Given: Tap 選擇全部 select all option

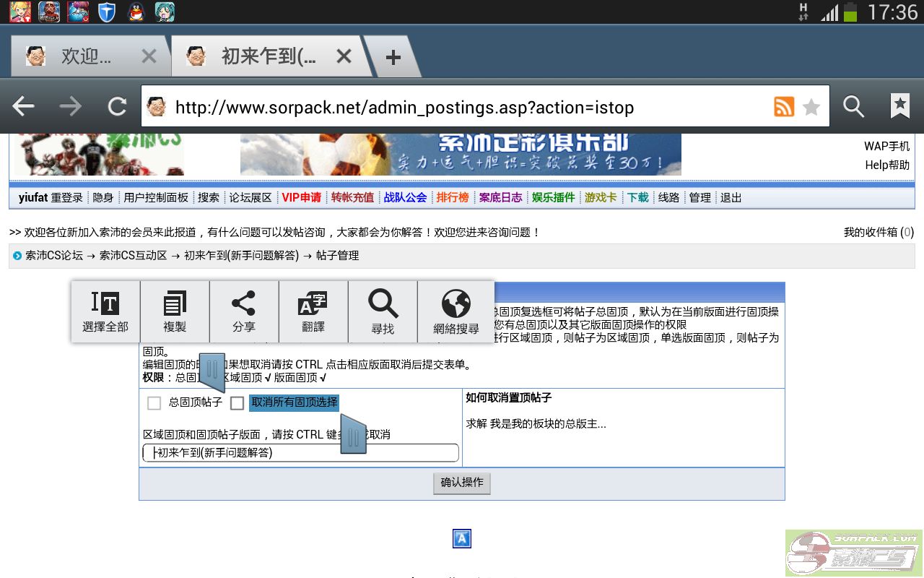Looking at the screenshot, I should click(x=105, y=311).
